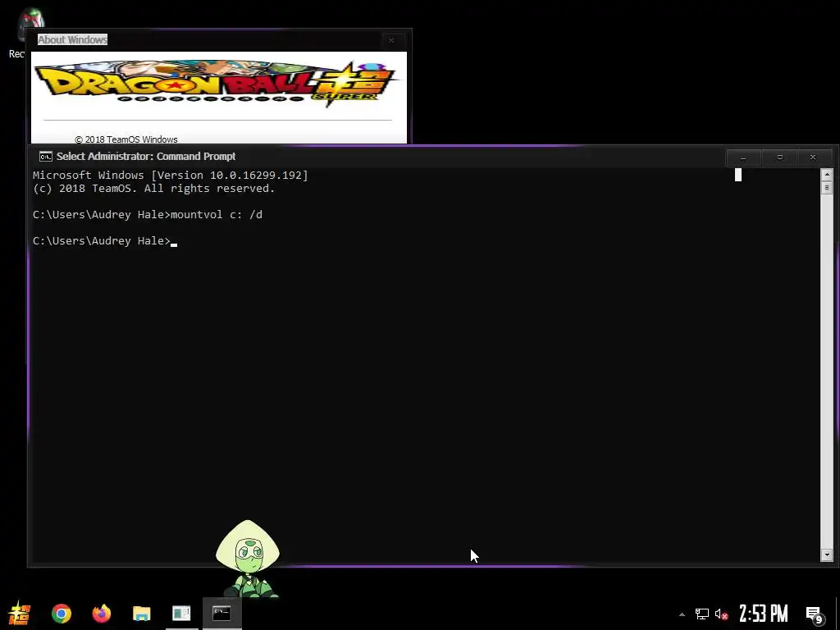
Task: Open the Dragon Ball themed Start button
Action: tap(20, 613)
